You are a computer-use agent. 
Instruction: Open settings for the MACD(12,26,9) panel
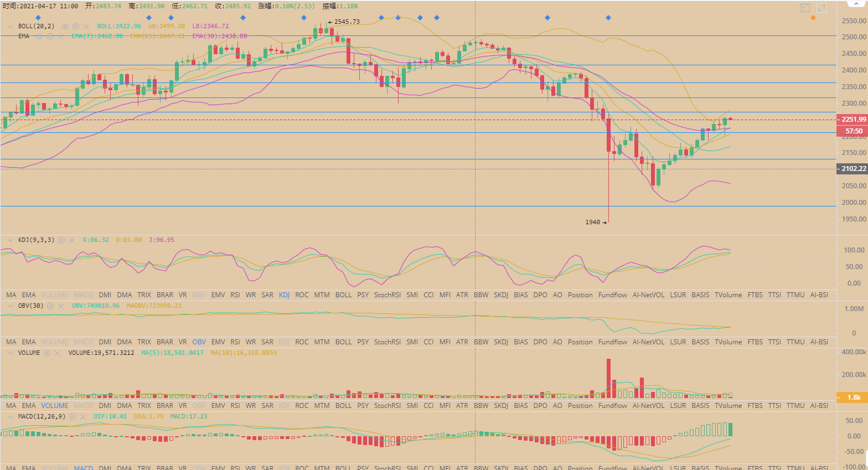click(x=72, y=417)
